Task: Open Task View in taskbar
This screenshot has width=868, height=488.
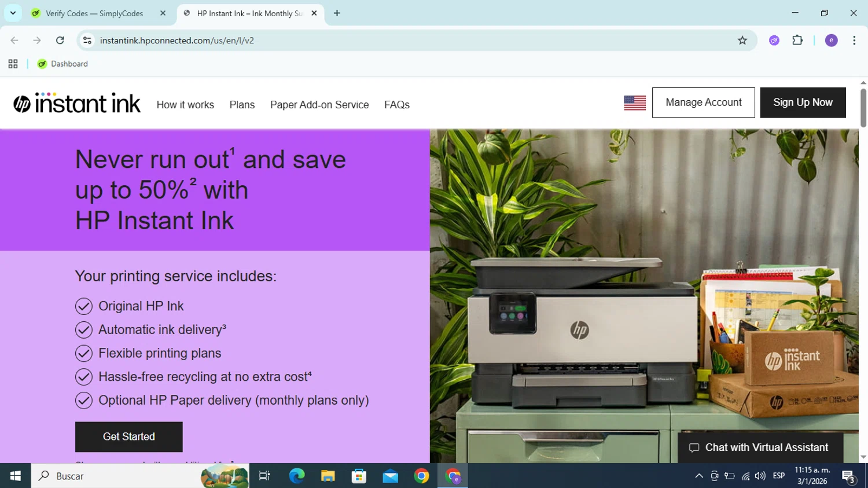Action: [264, 476]
